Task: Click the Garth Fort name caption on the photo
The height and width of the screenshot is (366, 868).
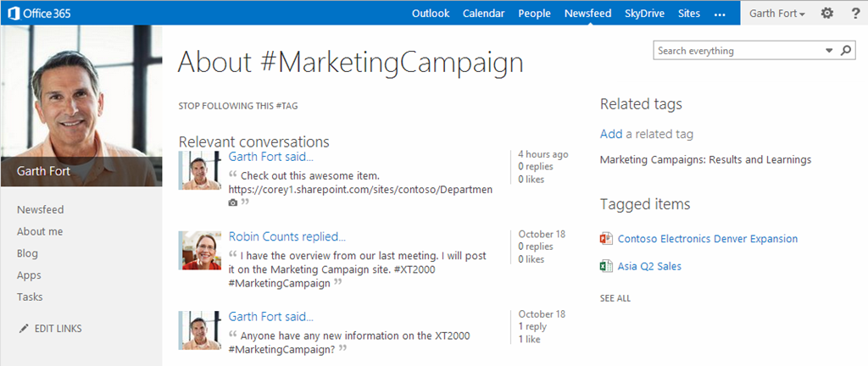Action: (43, 171)
